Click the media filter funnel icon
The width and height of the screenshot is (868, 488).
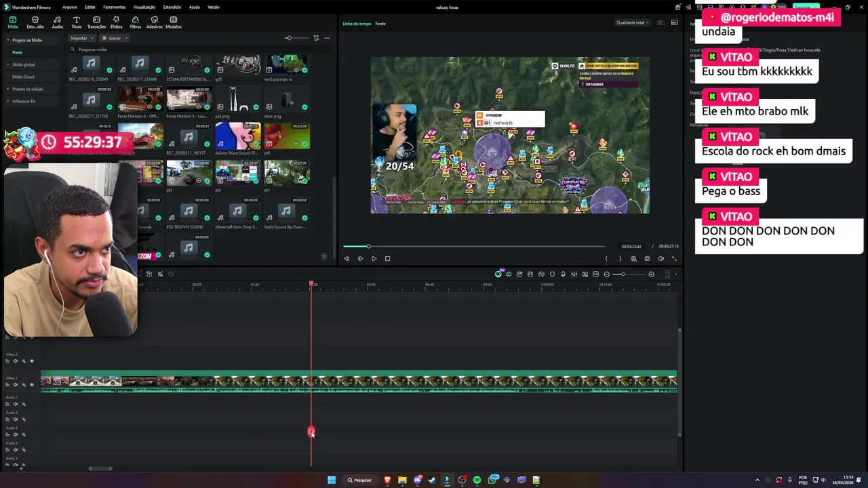pyautogui.click(x=316, y=38)
